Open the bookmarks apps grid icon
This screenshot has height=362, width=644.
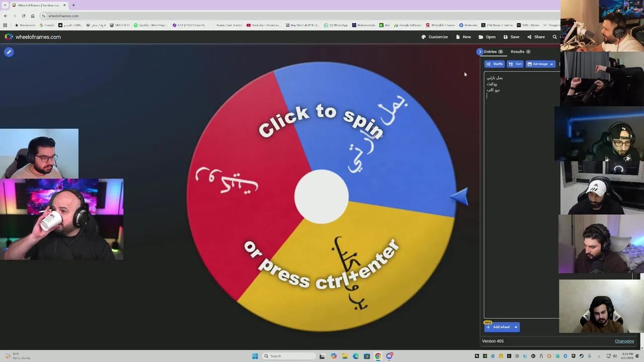tap(5, 25)
